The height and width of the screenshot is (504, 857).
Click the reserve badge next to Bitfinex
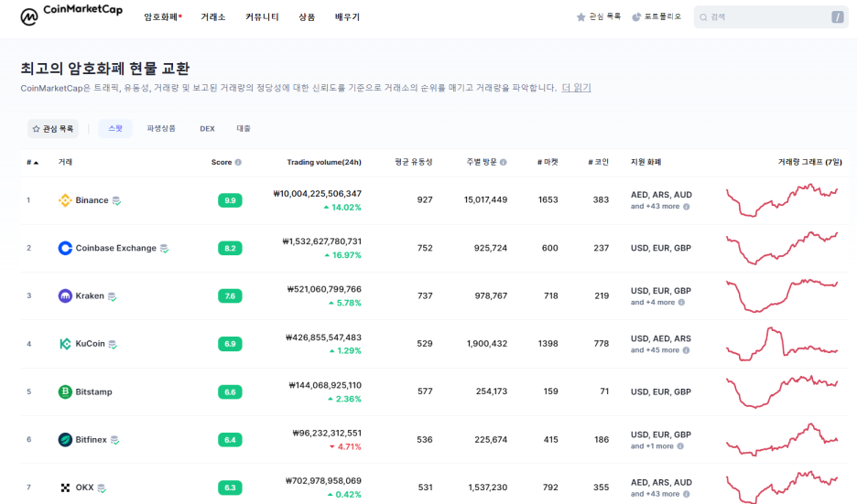[x=114, y=440]
